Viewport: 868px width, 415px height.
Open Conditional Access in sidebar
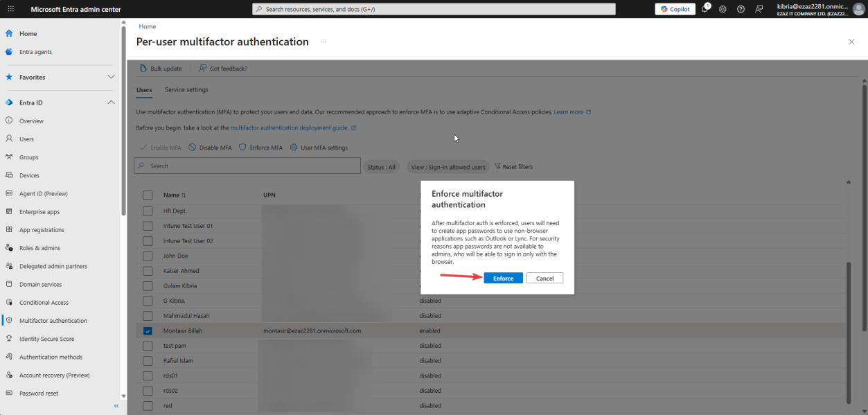pyautogui.click(x=44, y=303)
